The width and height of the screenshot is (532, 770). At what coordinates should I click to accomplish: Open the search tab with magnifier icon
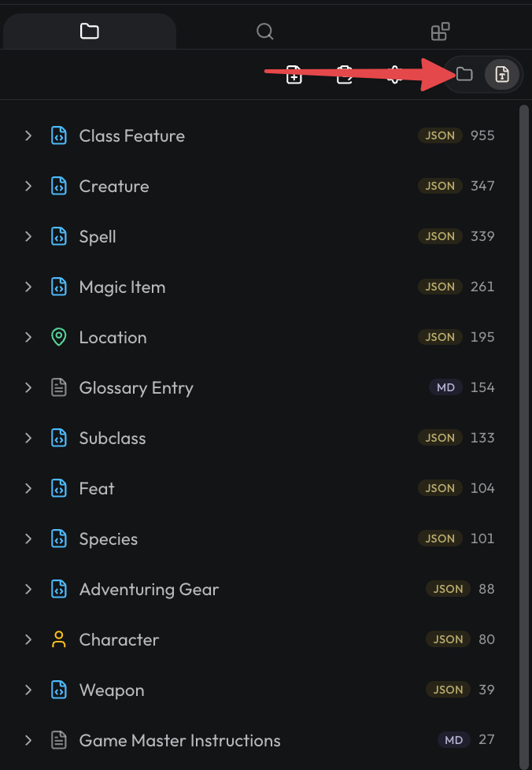(264, 31)
